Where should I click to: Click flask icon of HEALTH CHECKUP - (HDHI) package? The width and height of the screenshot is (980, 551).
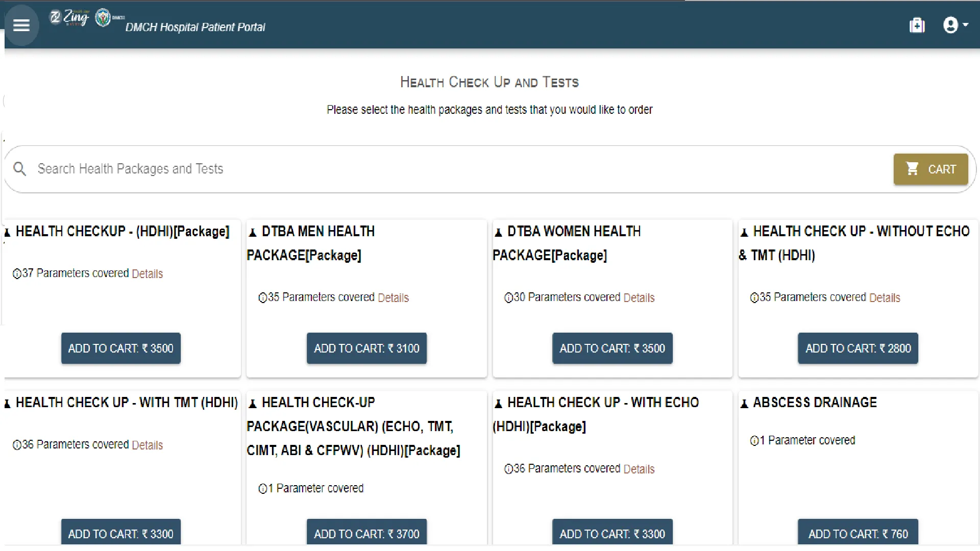click(x=7, y=233)
